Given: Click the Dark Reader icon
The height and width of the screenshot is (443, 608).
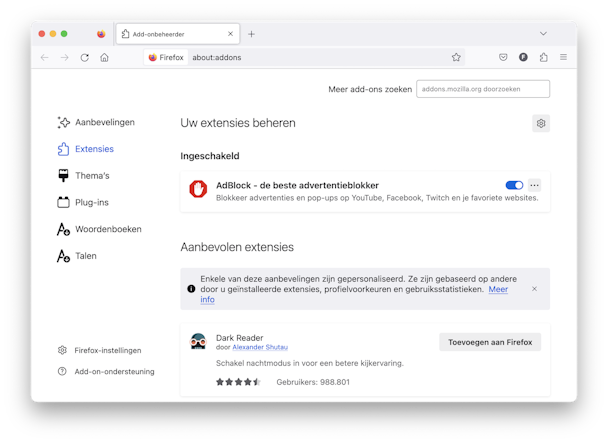Looking at the screenshot, I should point(198,341).
